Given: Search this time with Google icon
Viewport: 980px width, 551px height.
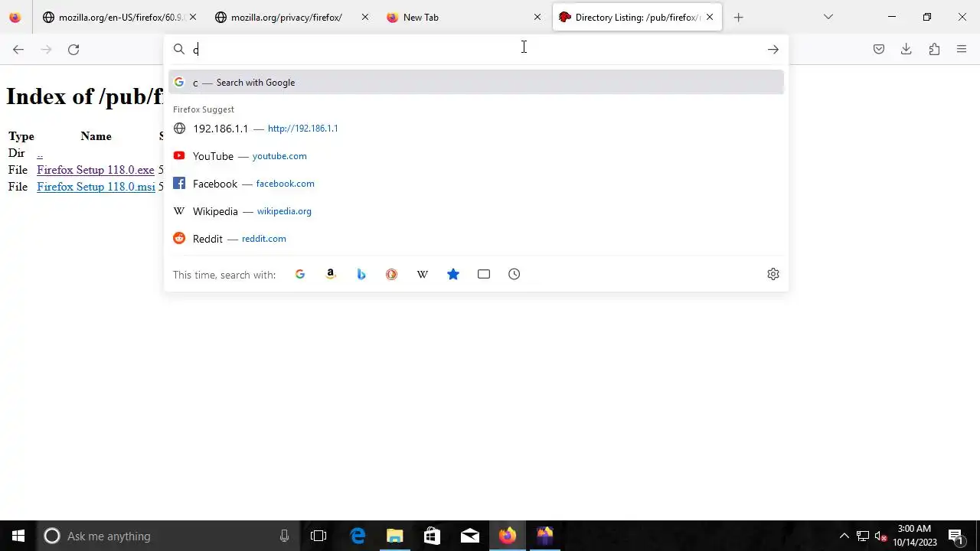Looking at the screenshot, I should [x=300, y=274].
